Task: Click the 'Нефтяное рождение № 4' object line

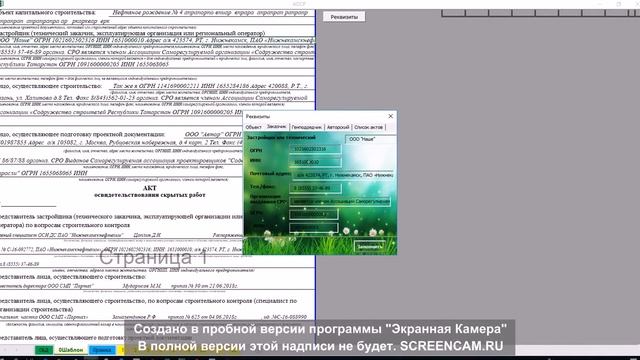Action: 211,13
